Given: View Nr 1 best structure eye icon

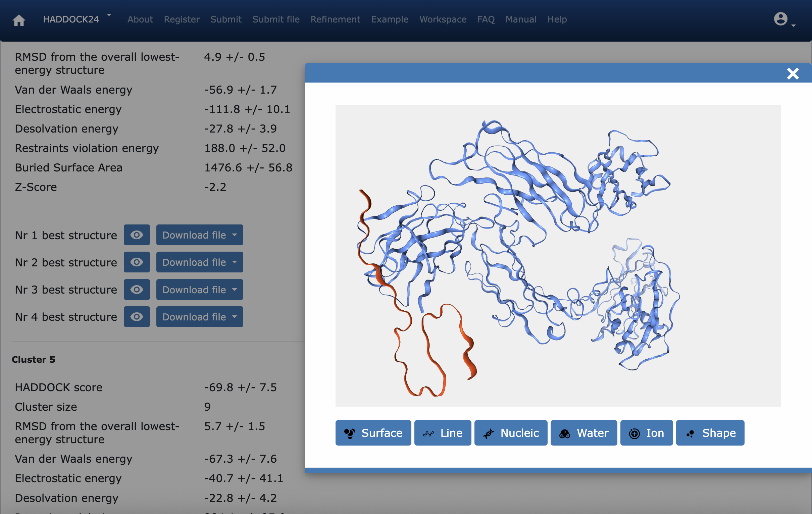Looking at the screenshot, I should pyautogui.click(x=137, y=235).
